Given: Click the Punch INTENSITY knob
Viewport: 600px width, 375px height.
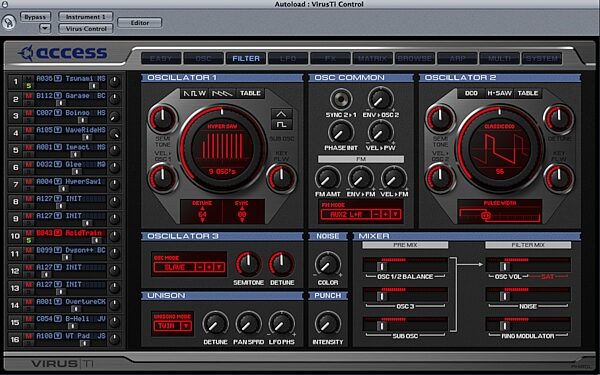Looking at the screenshot, I should [x=328, y=324].
